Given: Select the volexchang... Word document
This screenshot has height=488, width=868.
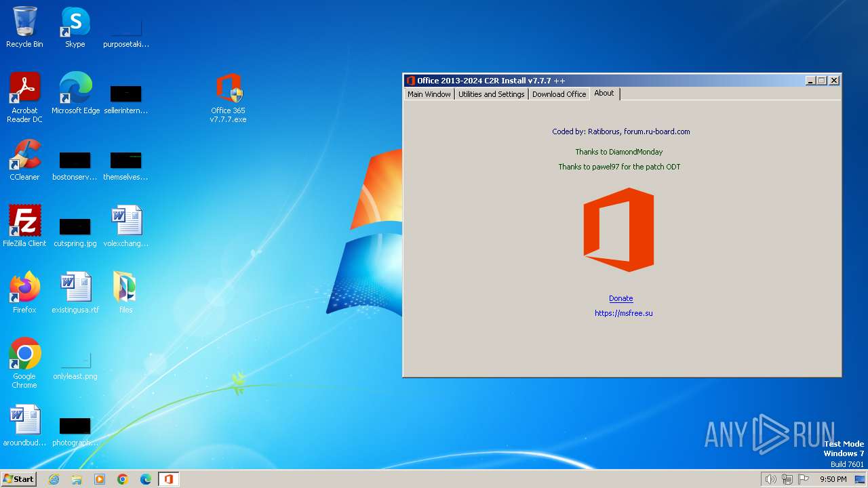Looking at the screenshot, I should 126,226.
